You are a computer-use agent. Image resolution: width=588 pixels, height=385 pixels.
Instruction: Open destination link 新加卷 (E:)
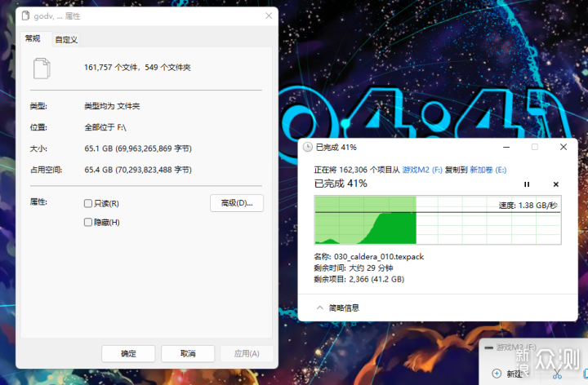coord(488,170)
